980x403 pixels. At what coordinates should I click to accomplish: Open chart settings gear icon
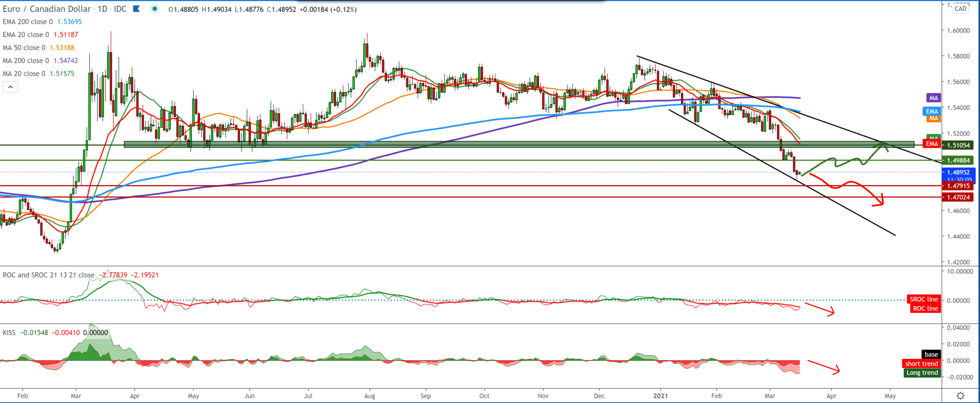960,396
